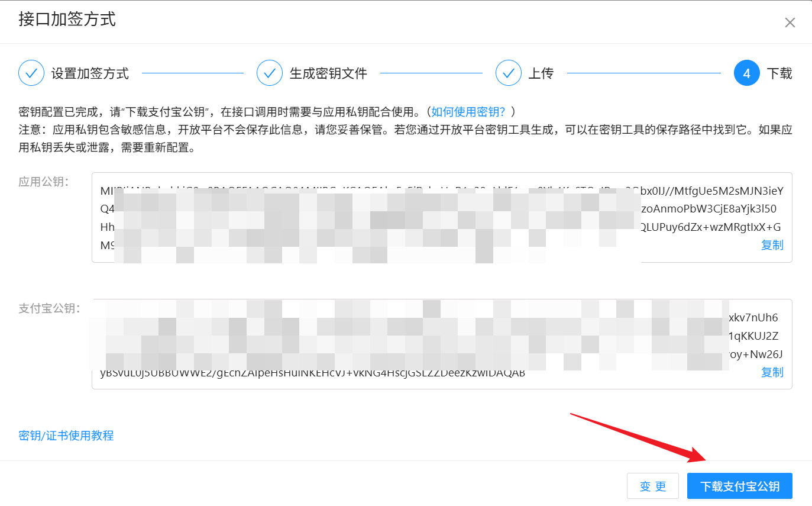Click the step 2 checkmark circle icon
The height and width of the screenshot is (506, 812).
click(x=270, y=73)
